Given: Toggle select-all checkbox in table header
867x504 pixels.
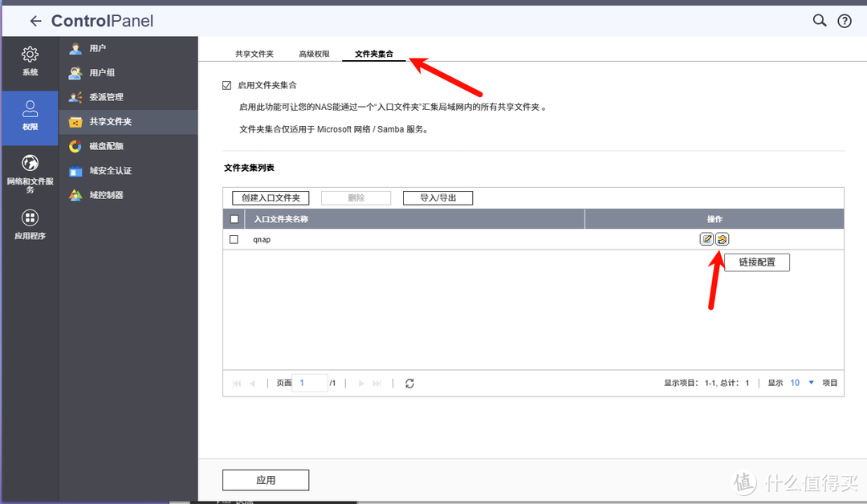Looking at the screenshot, I should (x=234, y=219).
